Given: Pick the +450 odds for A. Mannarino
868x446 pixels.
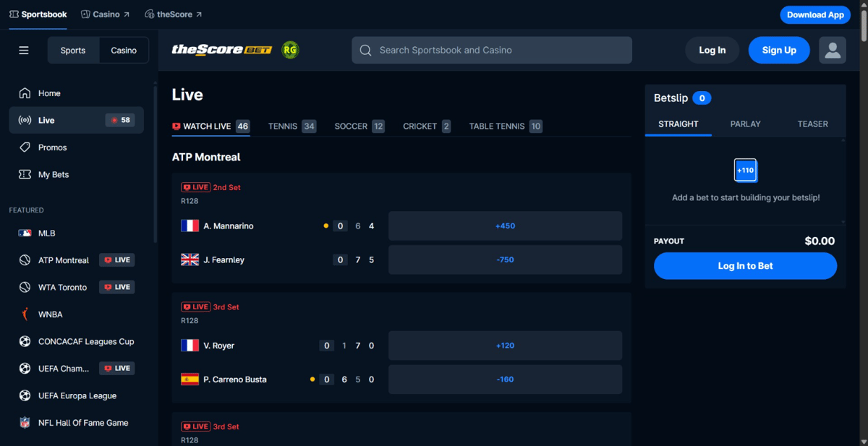Looking at the screenshot, I should pos(505,226).
